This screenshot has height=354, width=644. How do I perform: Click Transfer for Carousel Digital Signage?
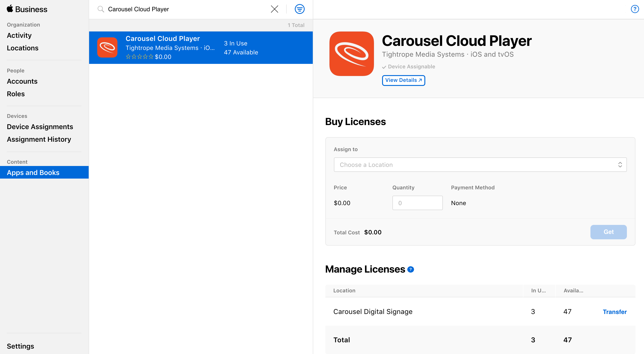point(615,312)
